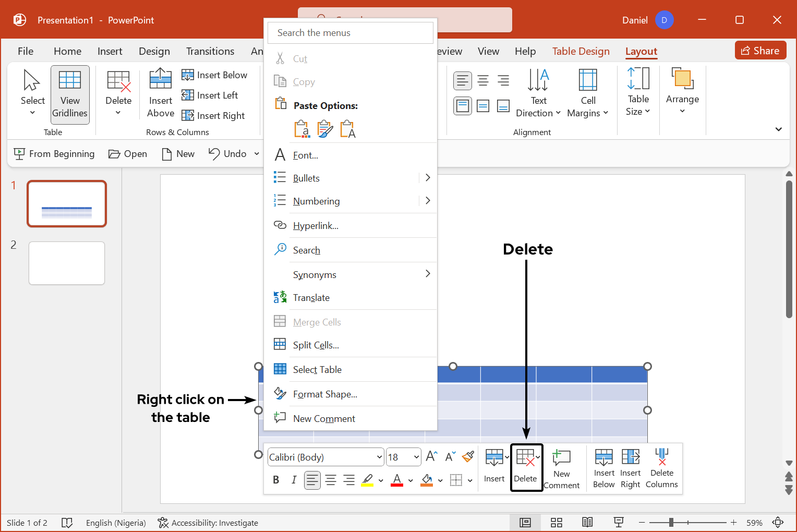Toggle Bold in the mini toolbar
The height and width of the screenshot is (532, 797).
click(276, 480)
